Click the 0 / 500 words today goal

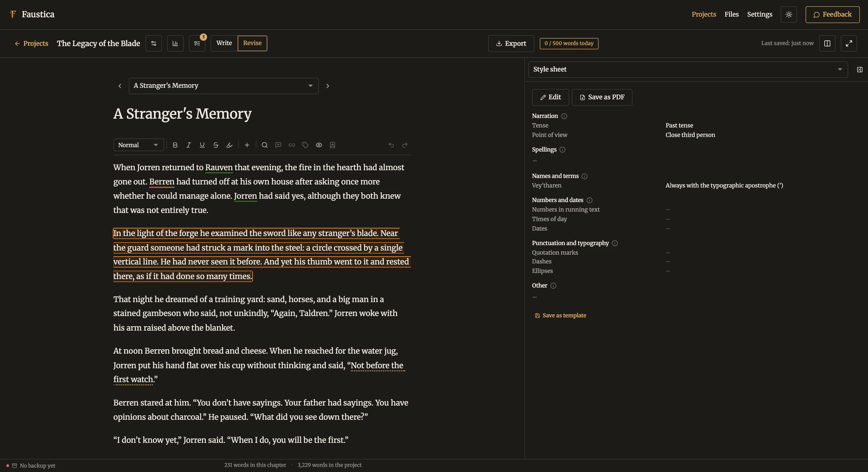coord(569,43)
